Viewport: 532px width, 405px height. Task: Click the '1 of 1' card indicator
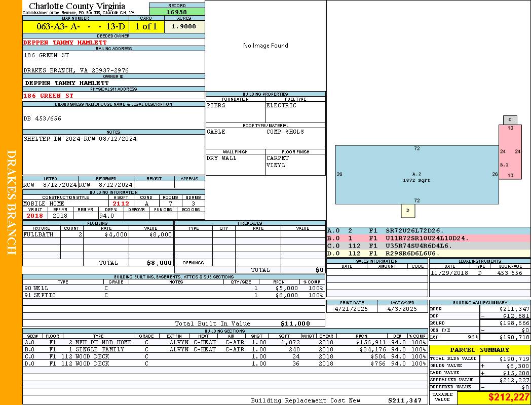click(146, 27)
